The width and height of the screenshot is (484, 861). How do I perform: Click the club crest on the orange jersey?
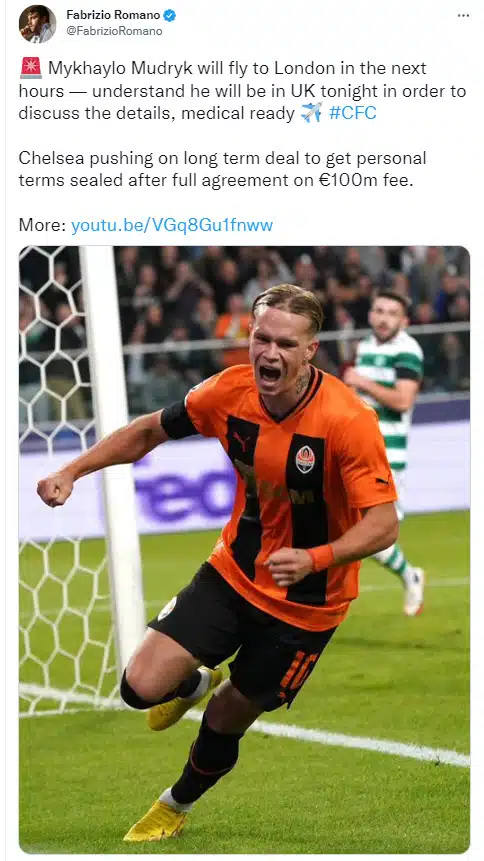point(305,459)
